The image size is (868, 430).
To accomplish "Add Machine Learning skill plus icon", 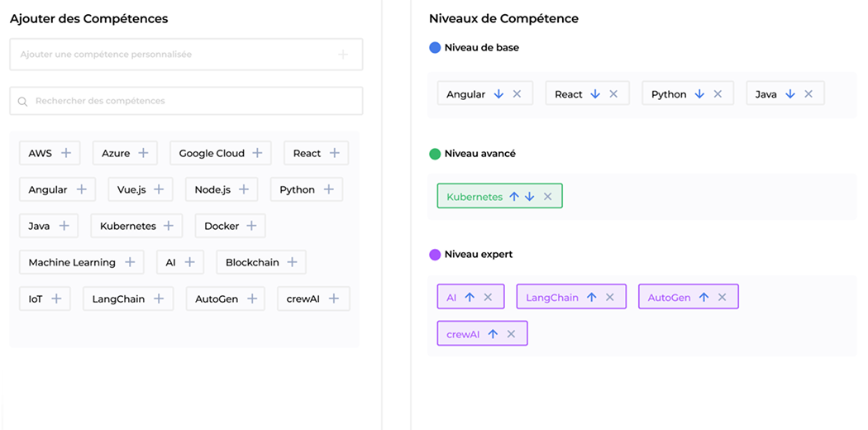I will (130, 262).
